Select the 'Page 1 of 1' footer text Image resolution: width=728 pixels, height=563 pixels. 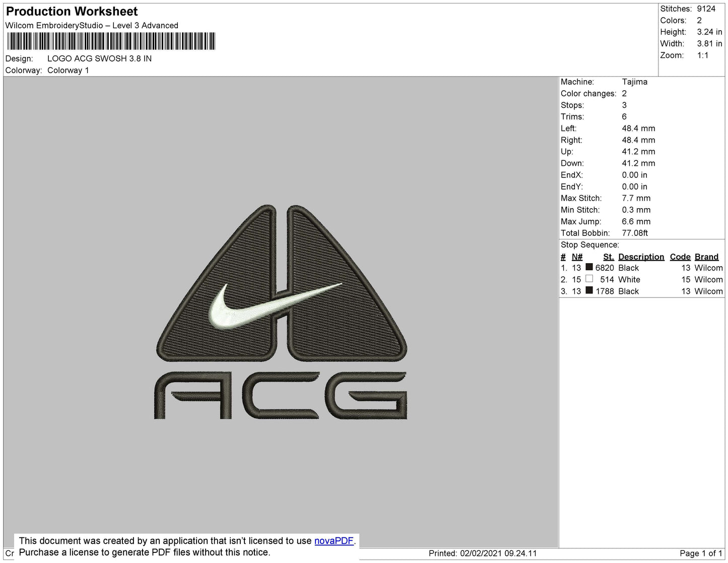[701, 553]
